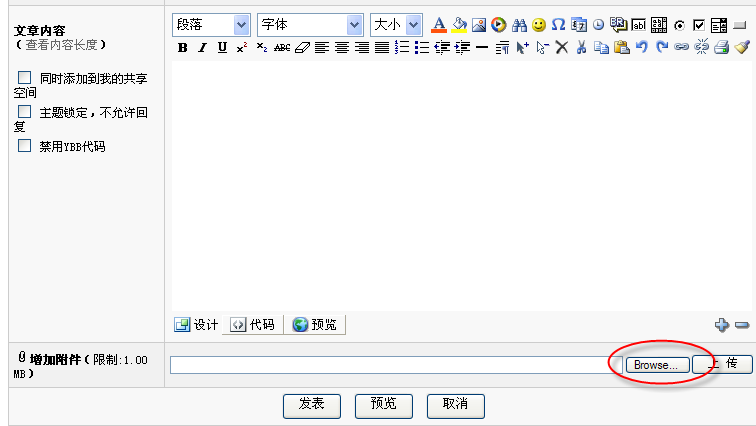The height and width of the screenshot is (426, 756).
Task: Click the italic formatting icon
Action: [202, 47]
